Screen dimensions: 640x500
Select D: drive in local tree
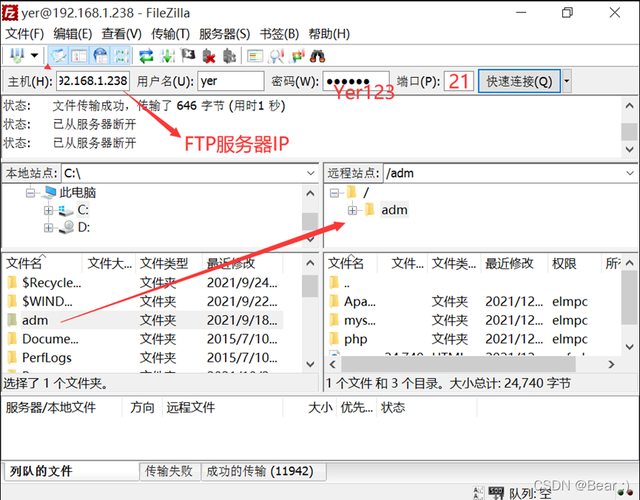pos(84,227)
